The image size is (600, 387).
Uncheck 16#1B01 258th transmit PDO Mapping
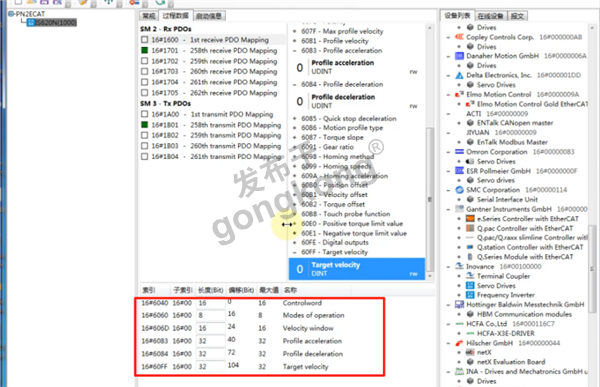coord(144,125)
